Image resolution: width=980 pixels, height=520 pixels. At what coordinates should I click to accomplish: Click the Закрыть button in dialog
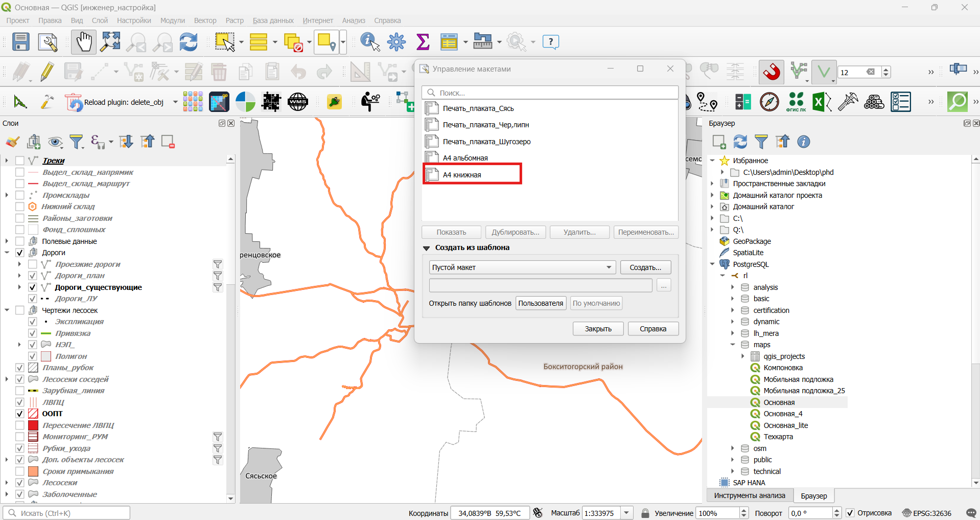coord(598,329)
